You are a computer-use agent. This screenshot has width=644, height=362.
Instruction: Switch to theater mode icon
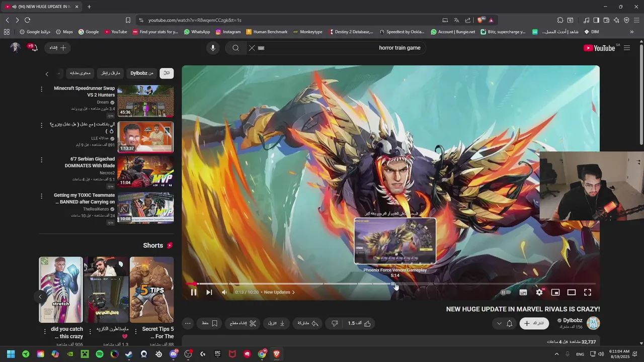(x=572, y=292)
